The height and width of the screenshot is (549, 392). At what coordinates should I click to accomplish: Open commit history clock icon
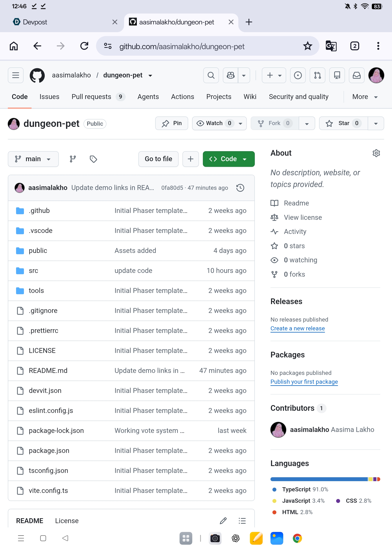[x=240, y=188]
